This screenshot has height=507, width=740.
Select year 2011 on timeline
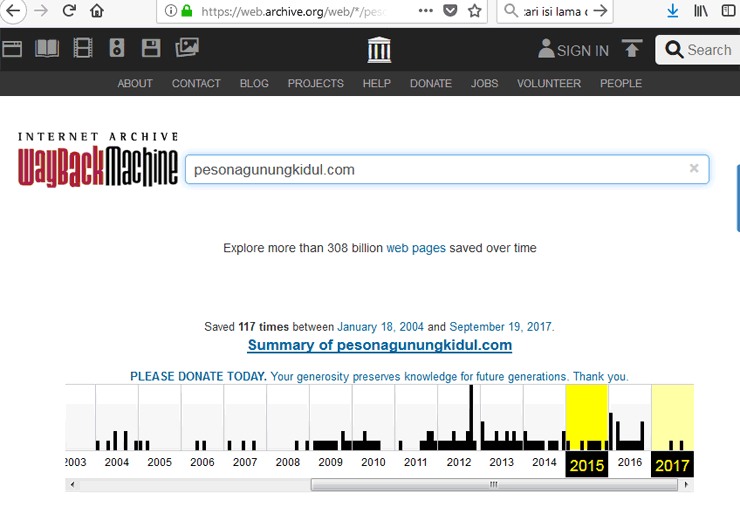click(x=416, y=462)
